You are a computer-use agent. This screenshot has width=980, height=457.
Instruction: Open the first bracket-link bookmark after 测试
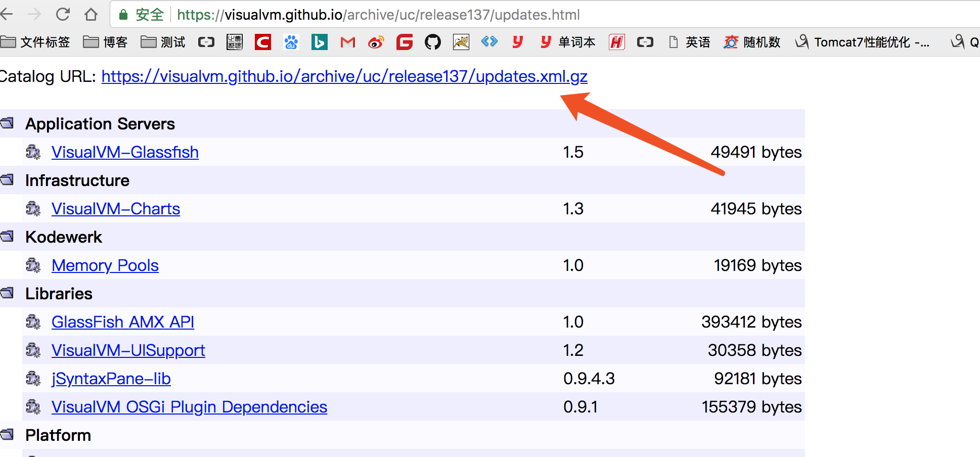pos(206,42)
